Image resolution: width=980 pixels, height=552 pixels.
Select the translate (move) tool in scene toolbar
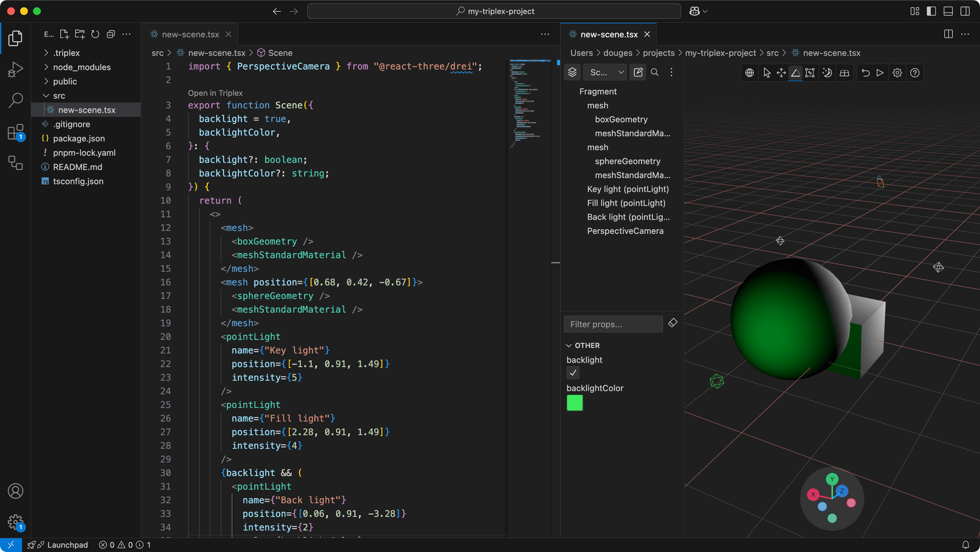781,73
